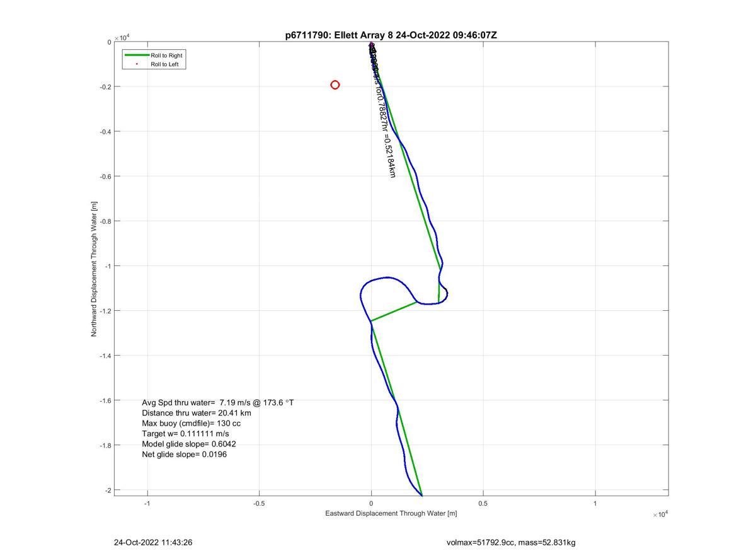Click the 'Net glide slope= 0.0196' text
Viewport: 756px width, 558px height.
[x=185, y=454]
